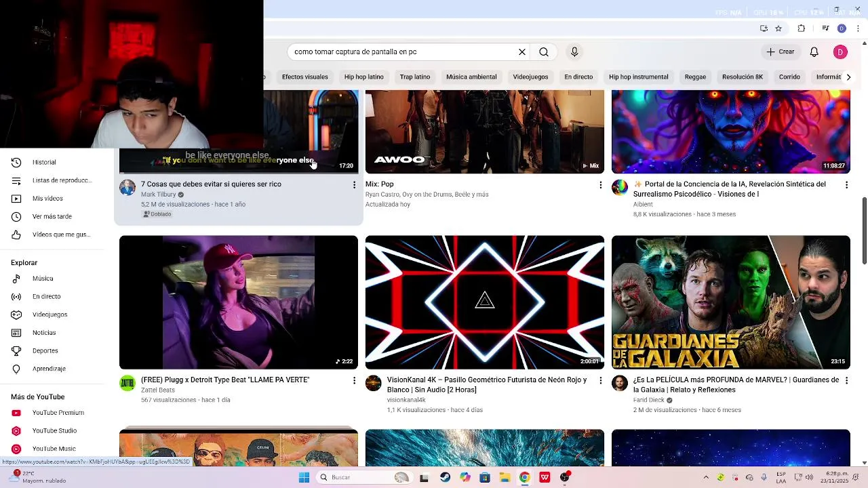The width and height of the screenshot is (868, 488).
Task: Open File Explorer from the taskbar
Action: (505, 477)
